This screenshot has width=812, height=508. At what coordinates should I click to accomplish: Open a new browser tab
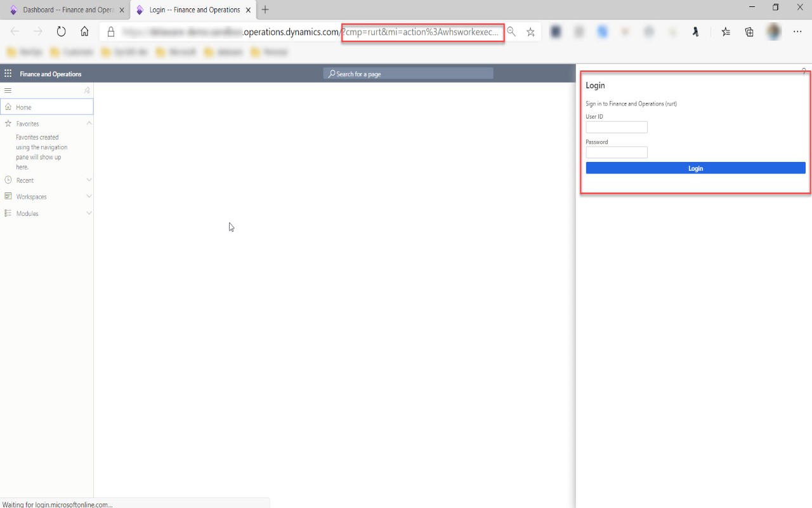(x=265, y=10)
